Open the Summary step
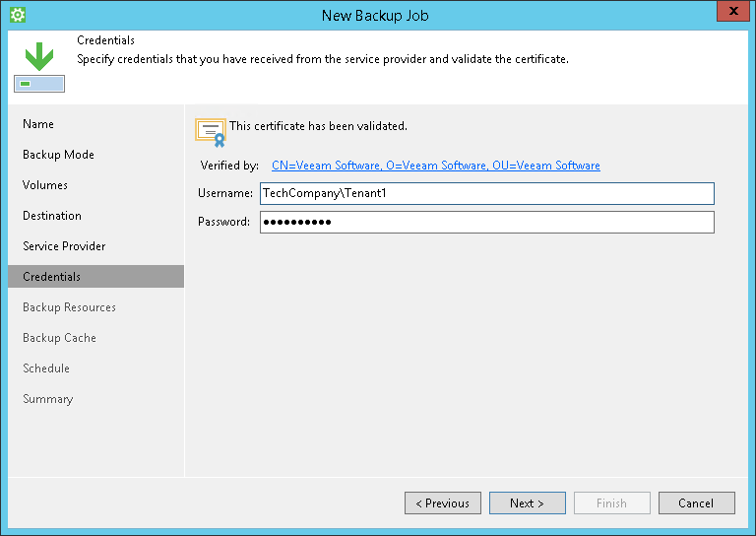This screenshot has height=536, width=756. coord(48,399)
